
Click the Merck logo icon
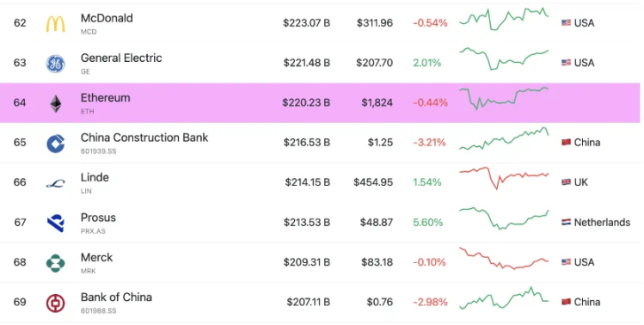click(x=55, y=263)
